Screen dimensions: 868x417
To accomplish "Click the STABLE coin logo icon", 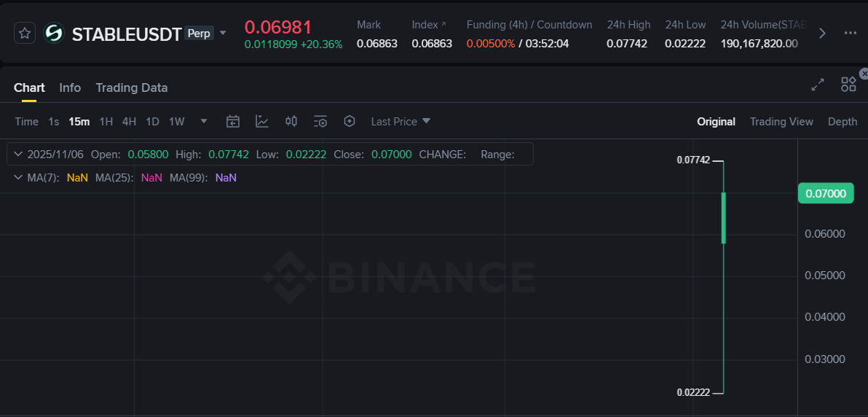I will [x=54, y=34].
